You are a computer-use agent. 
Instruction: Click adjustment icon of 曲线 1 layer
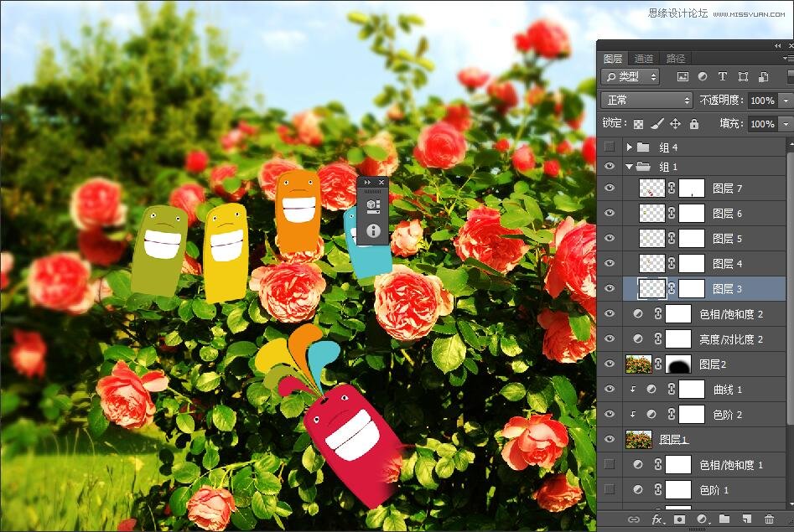coord(651,389)
